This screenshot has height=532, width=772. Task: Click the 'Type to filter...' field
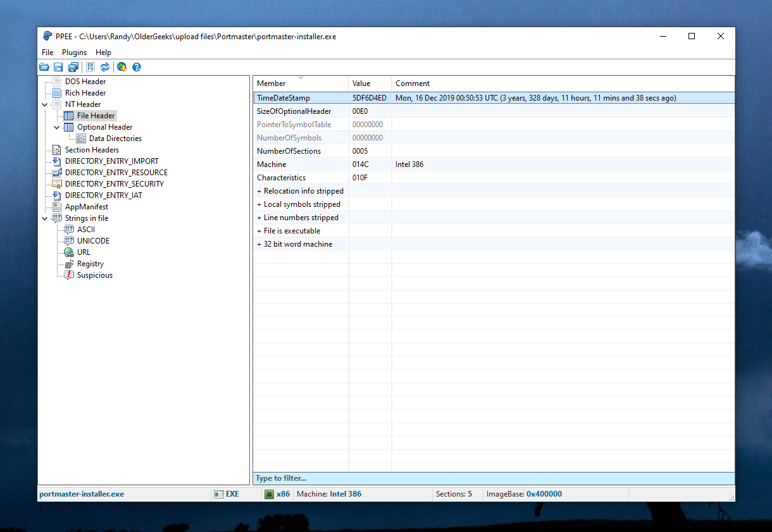point(494,478)
